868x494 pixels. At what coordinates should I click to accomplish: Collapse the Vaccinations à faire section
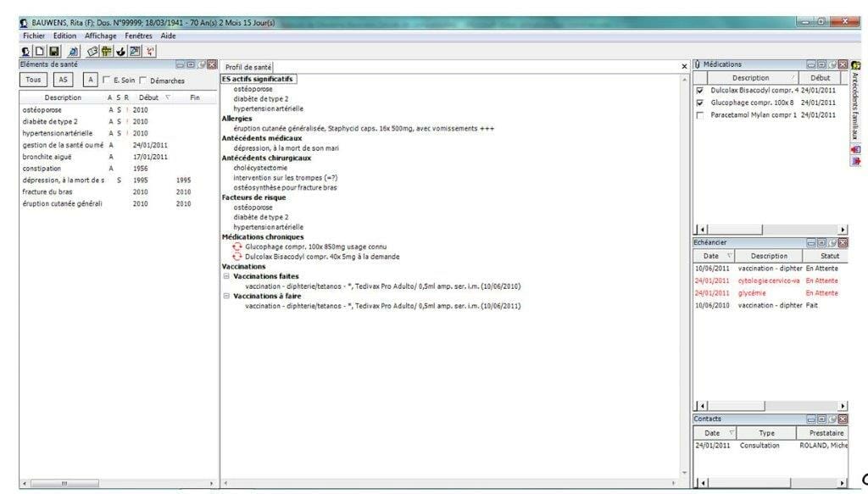pos(225,297)
